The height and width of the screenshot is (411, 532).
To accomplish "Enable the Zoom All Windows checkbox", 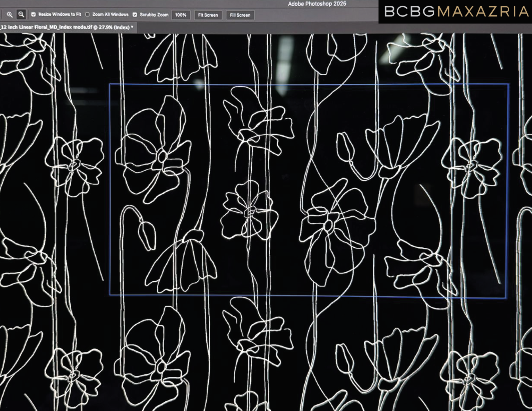I will point(87,14).
